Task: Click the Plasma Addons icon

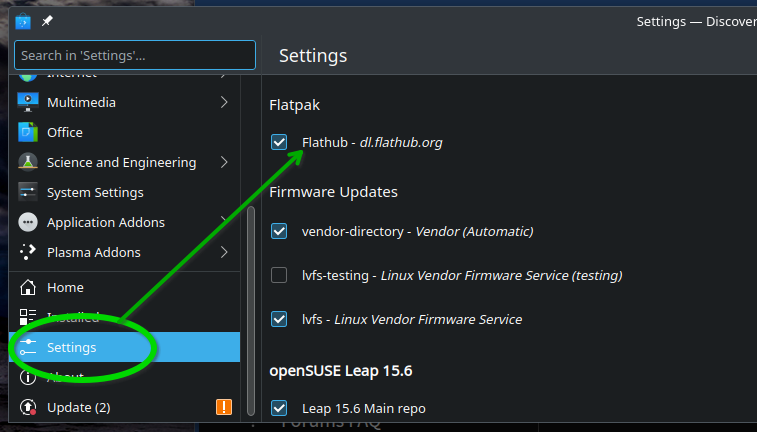Action: tap(28, 252)
